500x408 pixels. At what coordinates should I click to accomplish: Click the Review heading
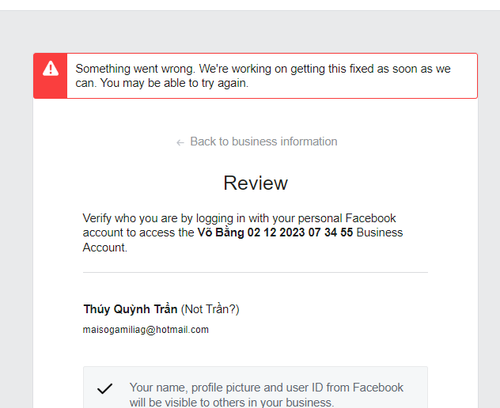click(255, 183)
